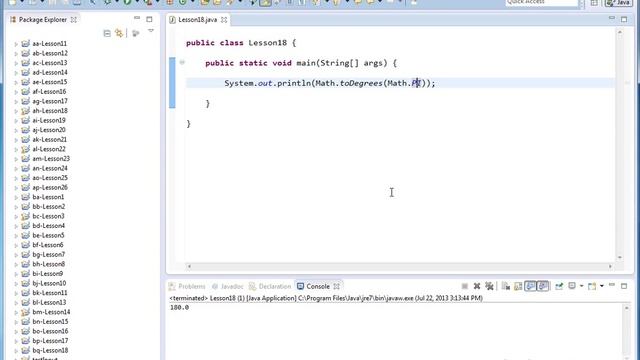Maximize the Console panel
This screenshot has height=360, width=640.
[x=624, y=287]
